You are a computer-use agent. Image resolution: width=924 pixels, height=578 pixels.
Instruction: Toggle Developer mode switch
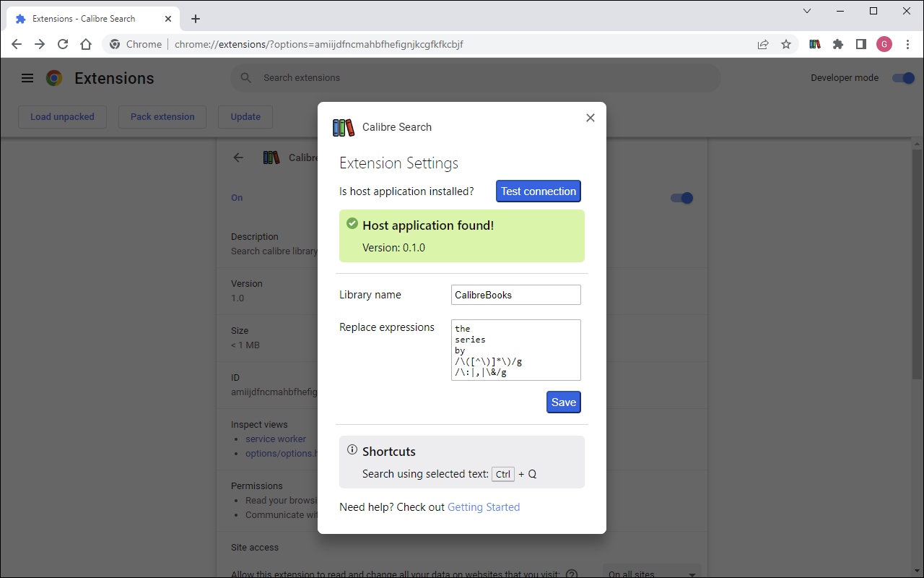[x=903, y=78]
